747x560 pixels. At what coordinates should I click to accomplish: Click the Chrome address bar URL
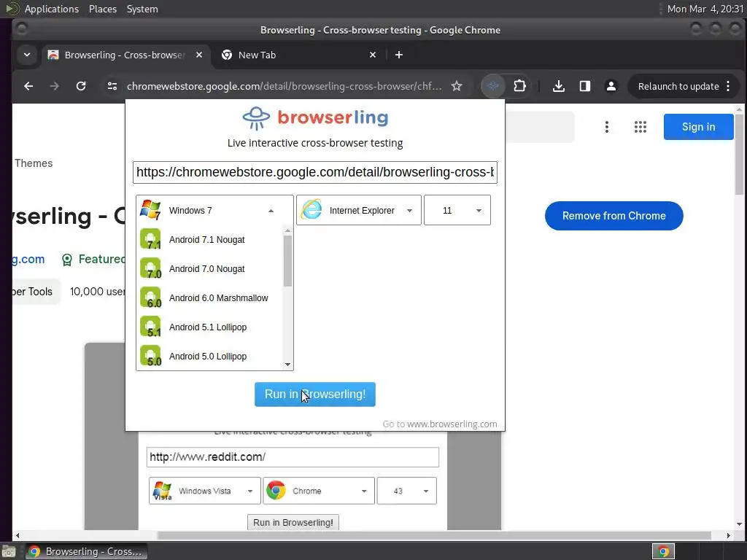pos(284,86)
